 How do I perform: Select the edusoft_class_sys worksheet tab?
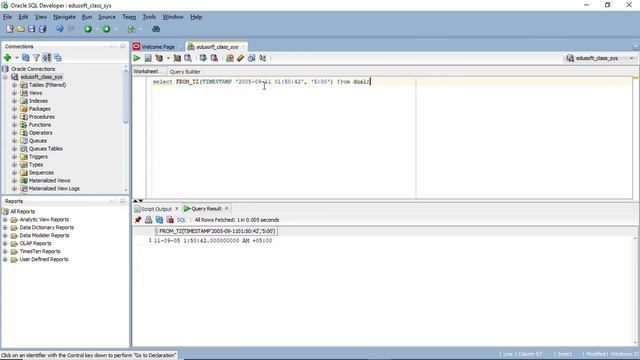point(217,47)
